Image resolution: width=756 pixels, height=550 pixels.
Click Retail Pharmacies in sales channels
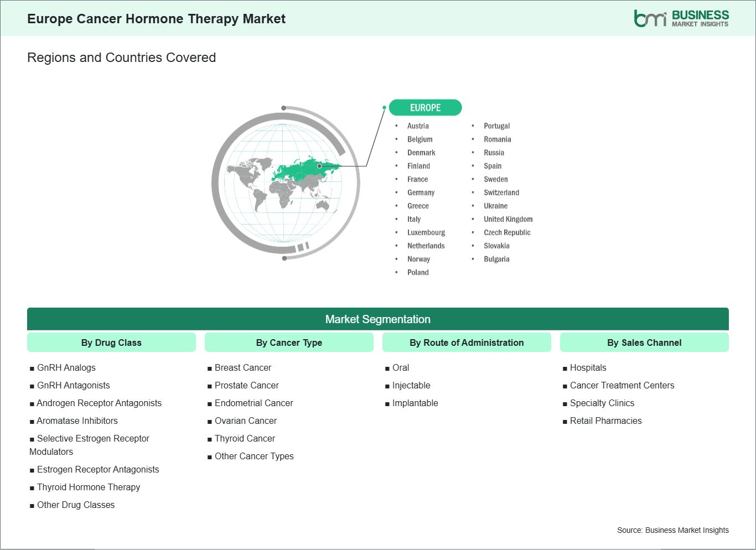point(605,421)
